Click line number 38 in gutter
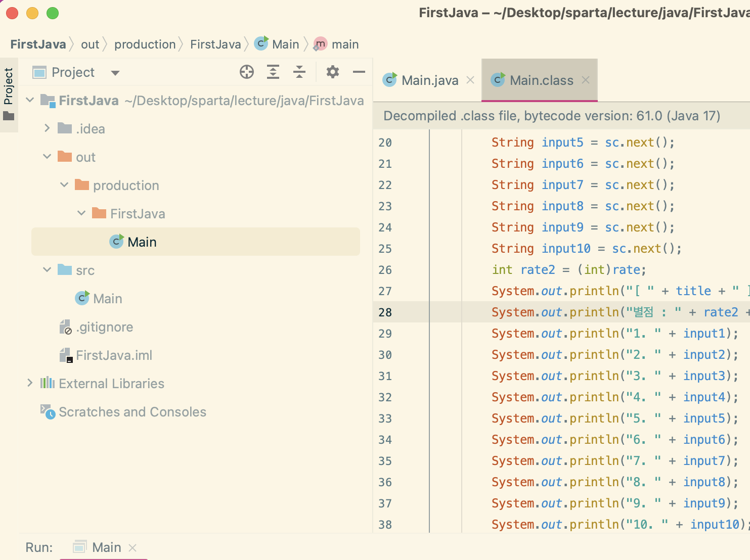The width and height of the screenshot is (750, 560). tap(385, 525)
